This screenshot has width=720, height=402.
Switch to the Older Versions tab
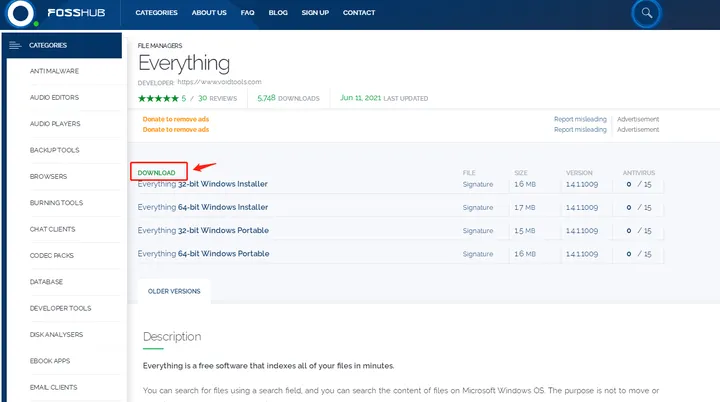pyautogui.click(x=174, y=291)
